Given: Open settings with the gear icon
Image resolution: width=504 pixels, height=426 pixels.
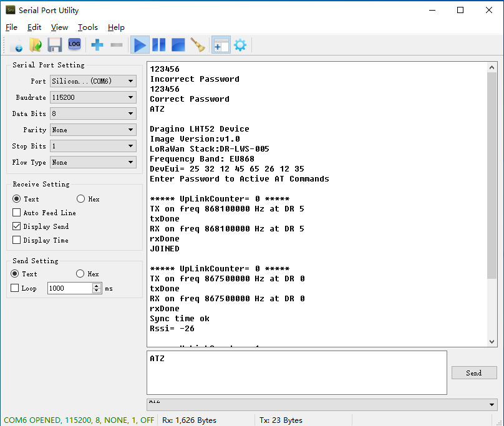Looking at the screenshot, I should [x=240, y=45].
